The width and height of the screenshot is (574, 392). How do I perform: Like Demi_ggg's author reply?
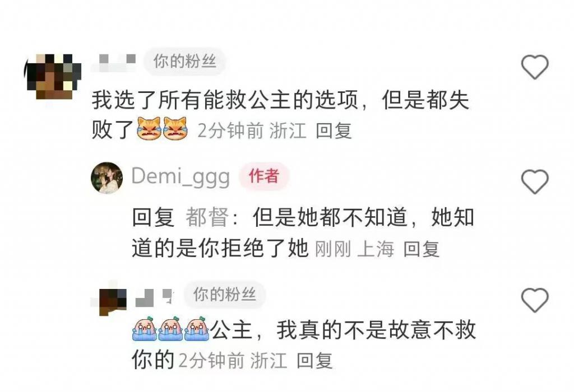click(534, 182)
